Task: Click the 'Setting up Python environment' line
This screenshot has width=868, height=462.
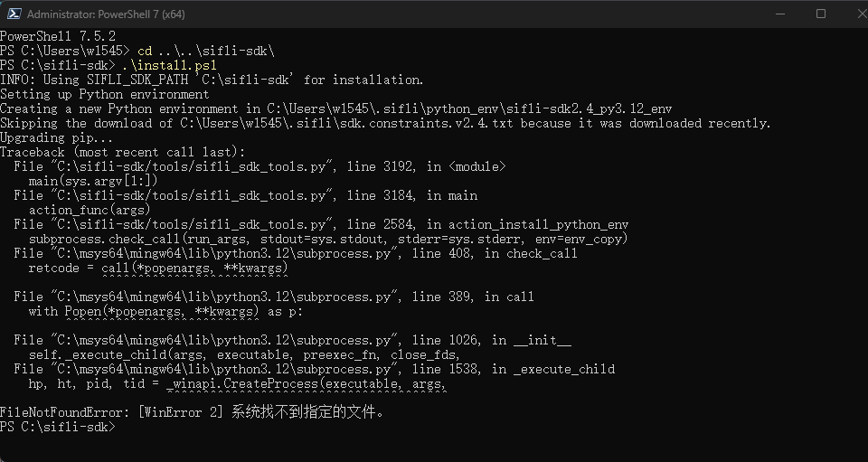Action: click(105, 94)
